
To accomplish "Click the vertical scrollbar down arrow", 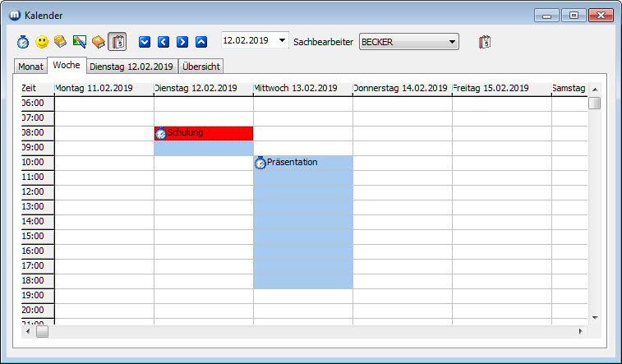I will click(x=595, y=317).
